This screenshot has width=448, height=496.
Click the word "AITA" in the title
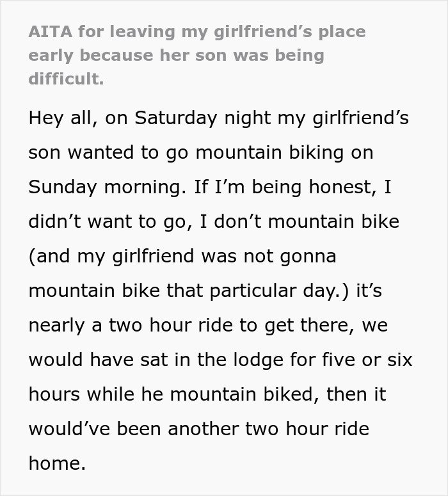point(49,30)
